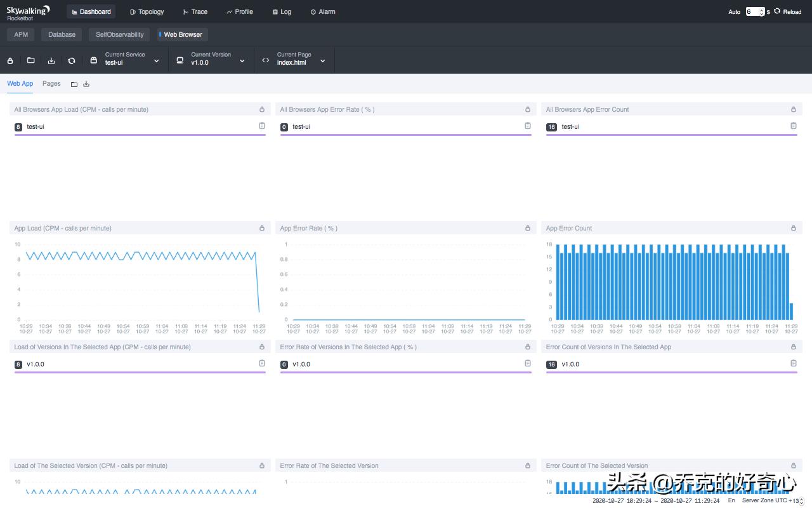
Task: Click the download icon next to Pages tab
Action: tap(86, 84)
